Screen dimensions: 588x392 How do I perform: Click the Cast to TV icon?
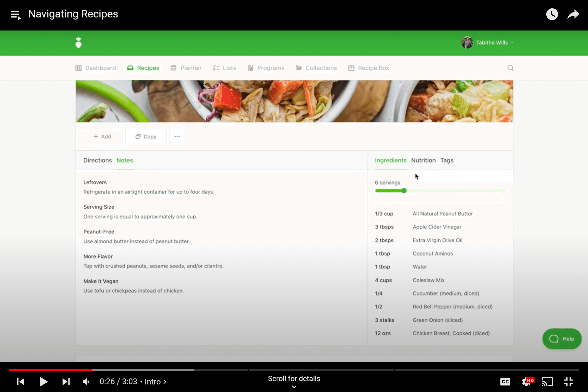[x=547, y=382]
